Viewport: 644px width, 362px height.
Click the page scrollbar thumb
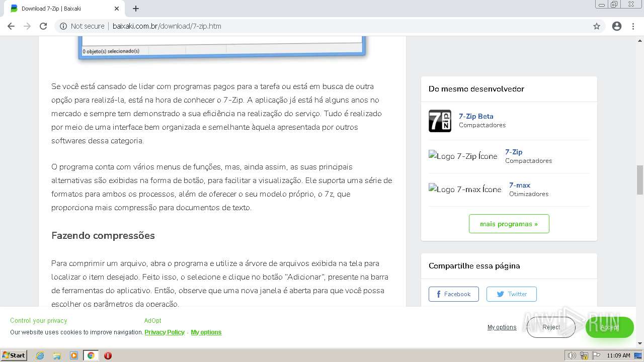pyautogui.click(x=640, y=179)
